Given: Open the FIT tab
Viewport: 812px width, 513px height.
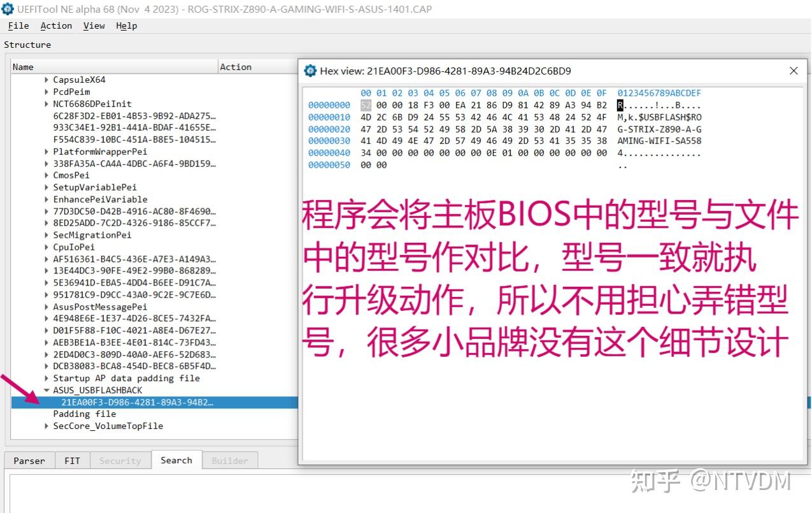Looking at the screenshot, I should 72,460.
